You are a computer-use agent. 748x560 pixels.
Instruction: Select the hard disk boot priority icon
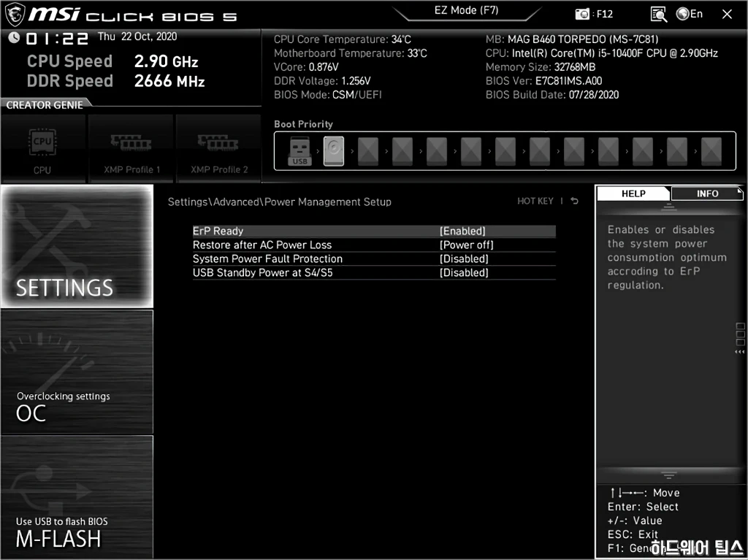coord(333,151)
